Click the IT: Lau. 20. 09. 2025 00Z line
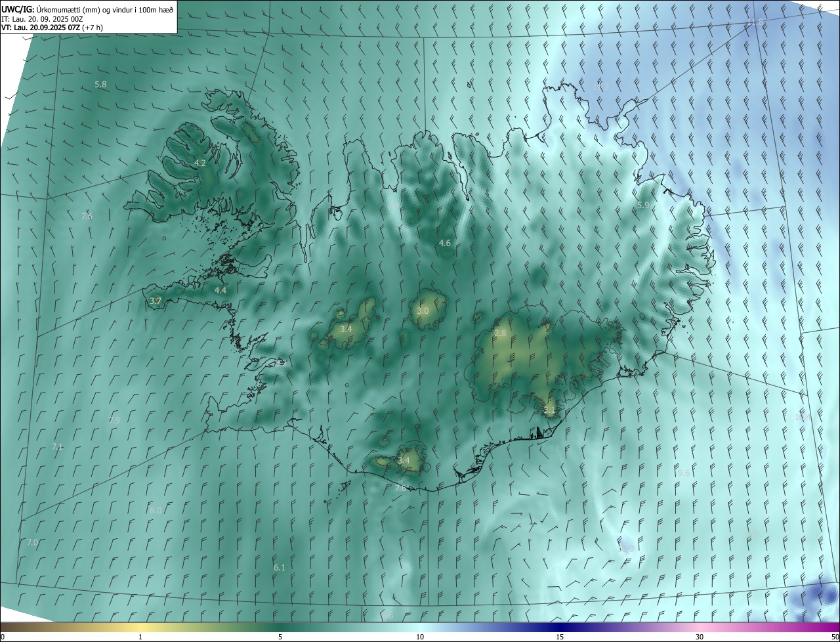This screenshot has height=642, width=840. 42,18
